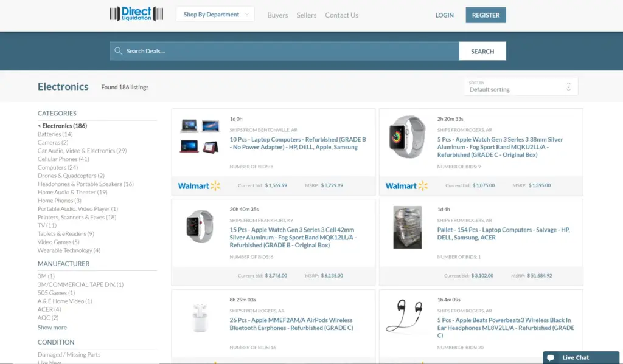Click the $51,684.92 MSRP value
This screenshot has width=623, height=364.
(539, 276)
